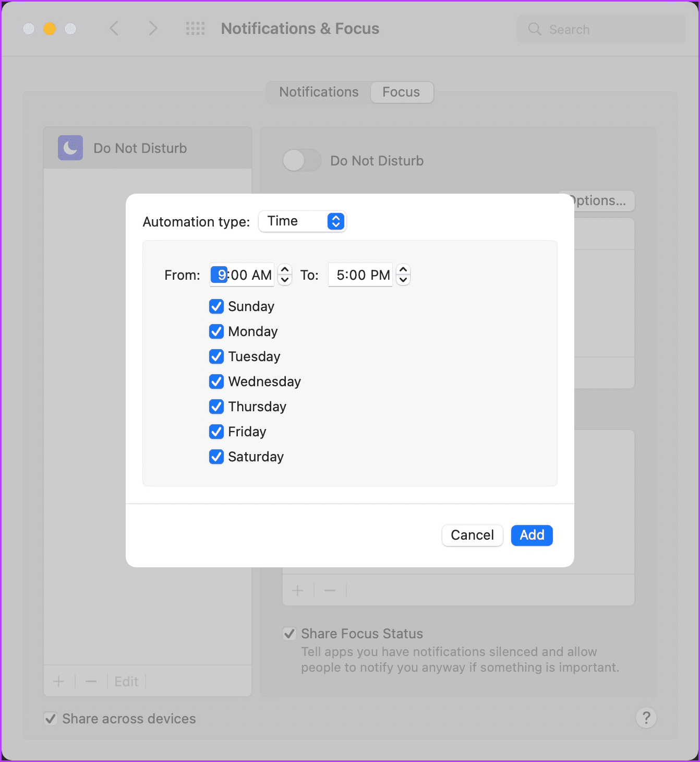This screenshot has width=700, height=762.
Task: Select the 5:00 PM To time field
Action: 360,275
